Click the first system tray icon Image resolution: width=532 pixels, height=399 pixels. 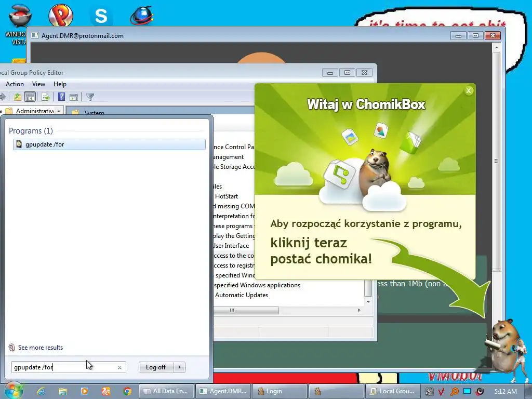429,392
